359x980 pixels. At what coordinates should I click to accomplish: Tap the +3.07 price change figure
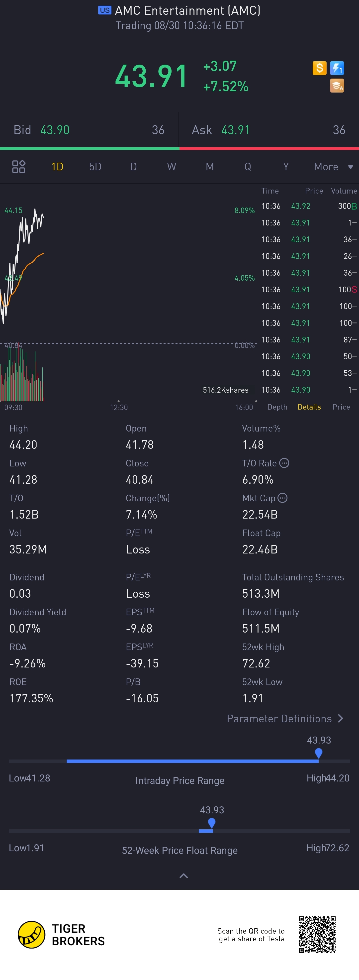(220, 66)
